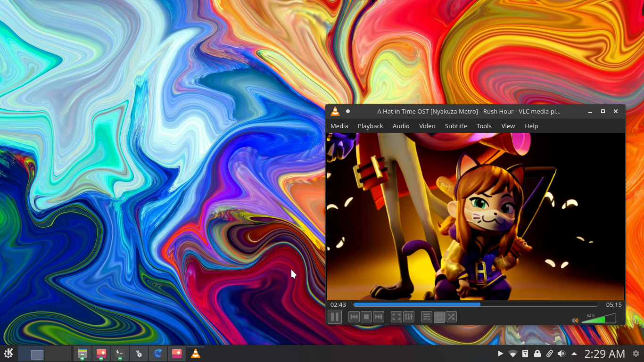Open the battery status tray icon
This screenshot has width=644, height=362.
[525, 354]
